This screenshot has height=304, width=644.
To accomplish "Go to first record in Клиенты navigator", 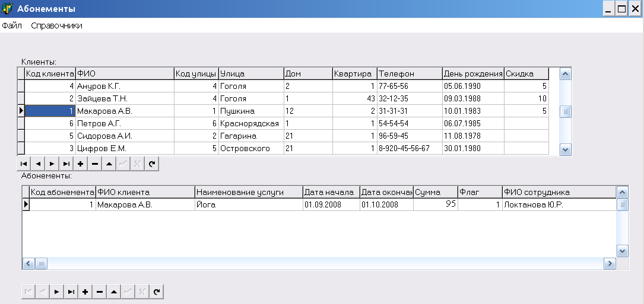I will 24,164.
